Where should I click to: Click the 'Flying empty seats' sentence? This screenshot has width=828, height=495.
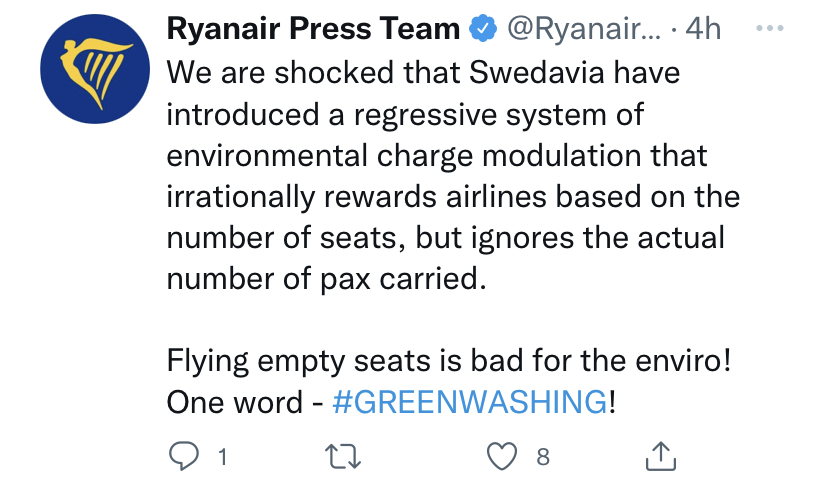450,360
